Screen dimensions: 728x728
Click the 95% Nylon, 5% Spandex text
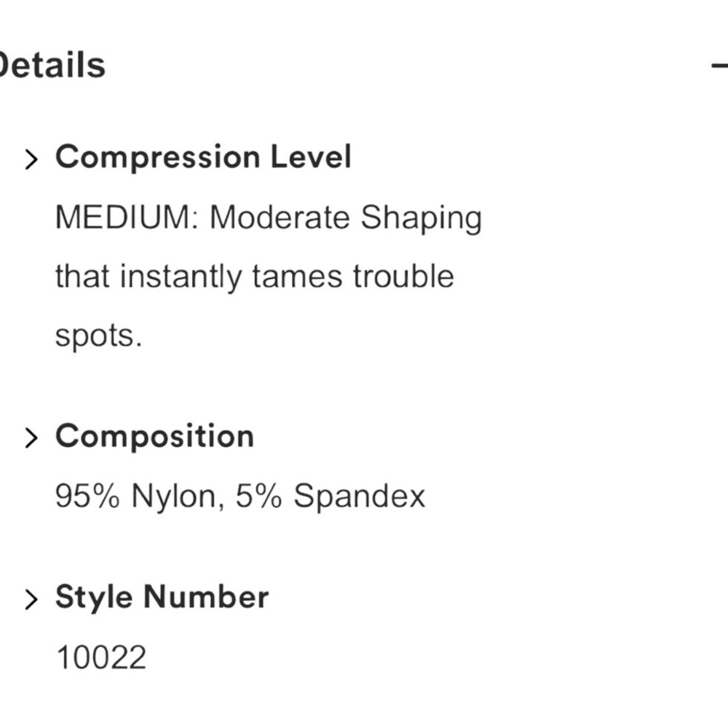240,496
